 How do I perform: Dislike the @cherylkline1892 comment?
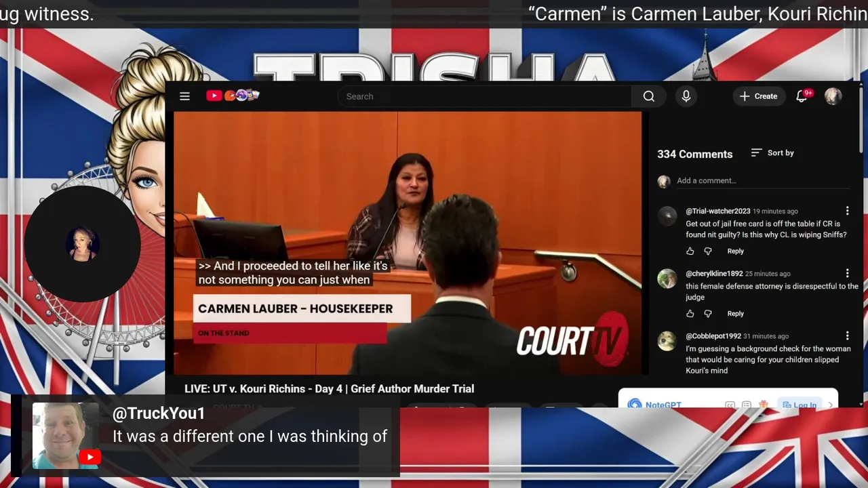708,313
